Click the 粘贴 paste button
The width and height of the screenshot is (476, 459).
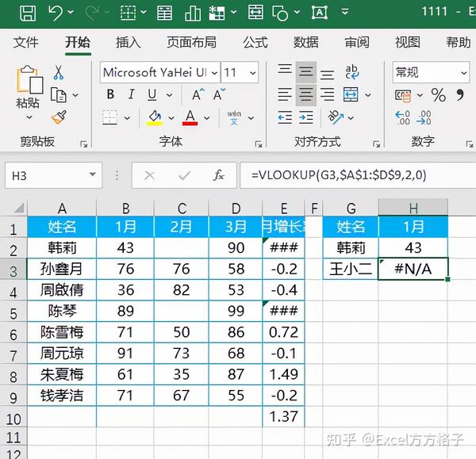(29, 87)
